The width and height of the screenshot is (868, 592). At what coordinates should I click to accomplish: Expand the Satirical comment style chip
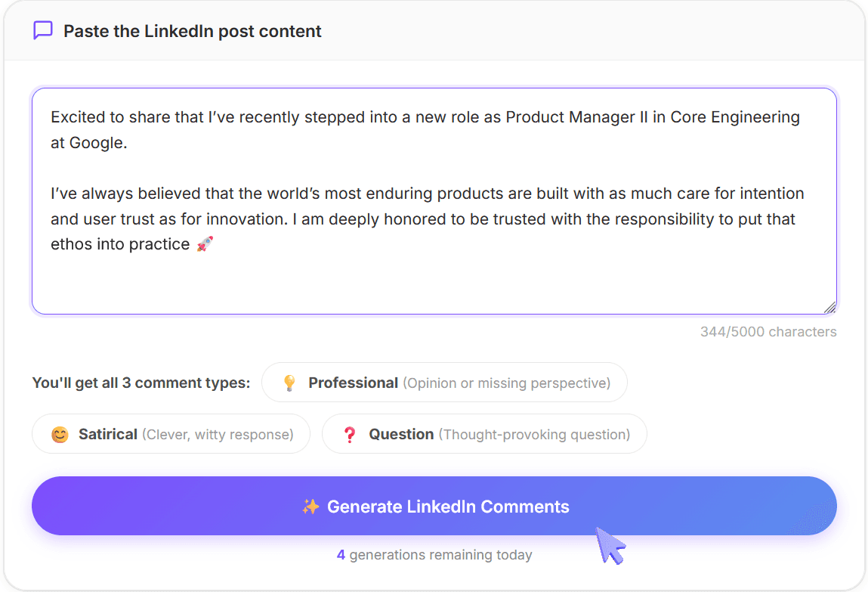[170, 433]
